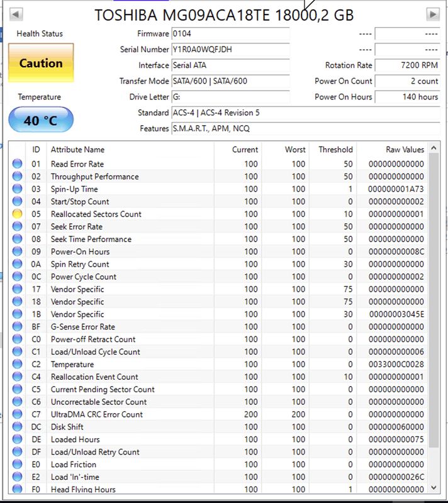Select the Loaded Hours raw value 000000000075
448x503 pixels.
(396, 439)
